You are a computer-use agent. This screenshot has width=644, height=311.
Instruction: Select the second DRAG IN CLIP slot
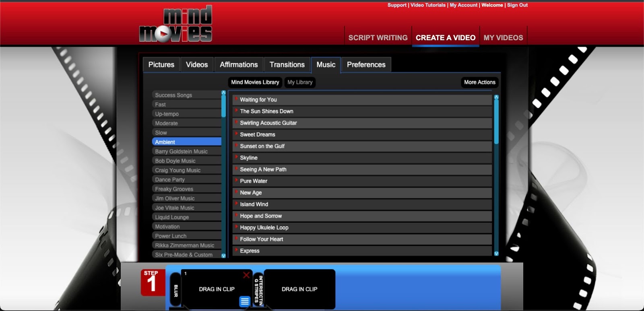299,289
